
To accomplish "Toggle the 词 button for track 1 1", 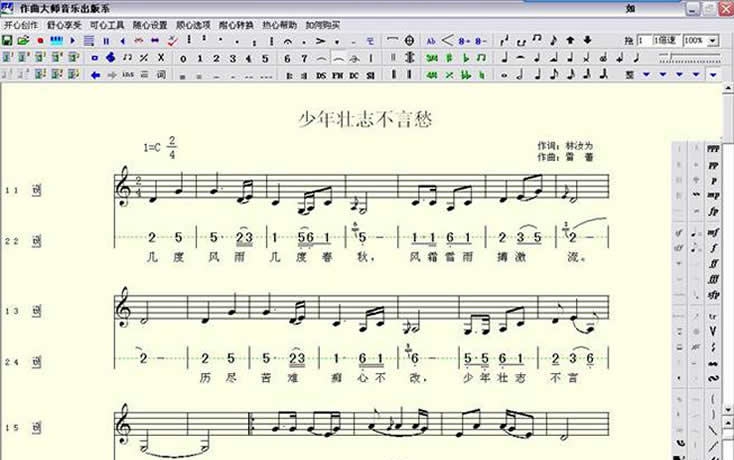I will 37,190.
